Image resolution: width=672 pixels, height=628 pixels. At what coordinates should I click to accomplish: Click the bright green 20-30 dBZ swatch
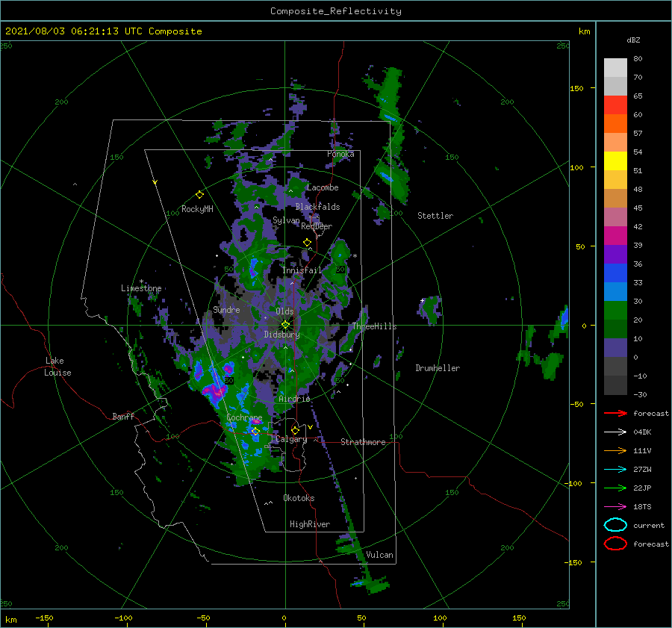click(x=615, y=311)
